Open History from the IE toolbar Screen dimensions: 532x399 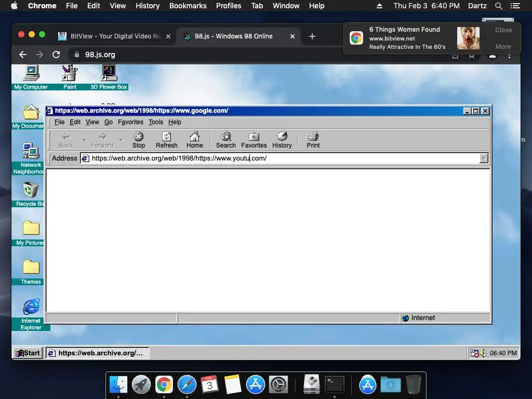[x=282, y=140]
